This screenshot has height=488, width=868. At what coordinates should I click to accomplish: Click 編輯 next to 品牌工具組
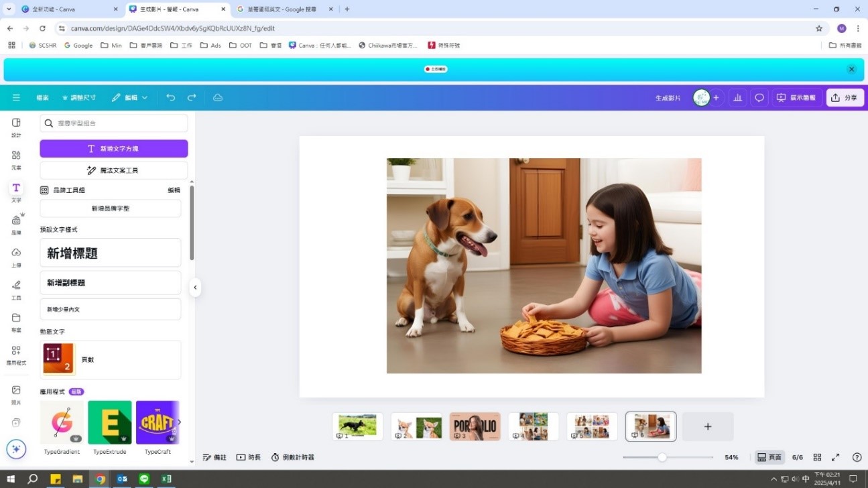174,190
